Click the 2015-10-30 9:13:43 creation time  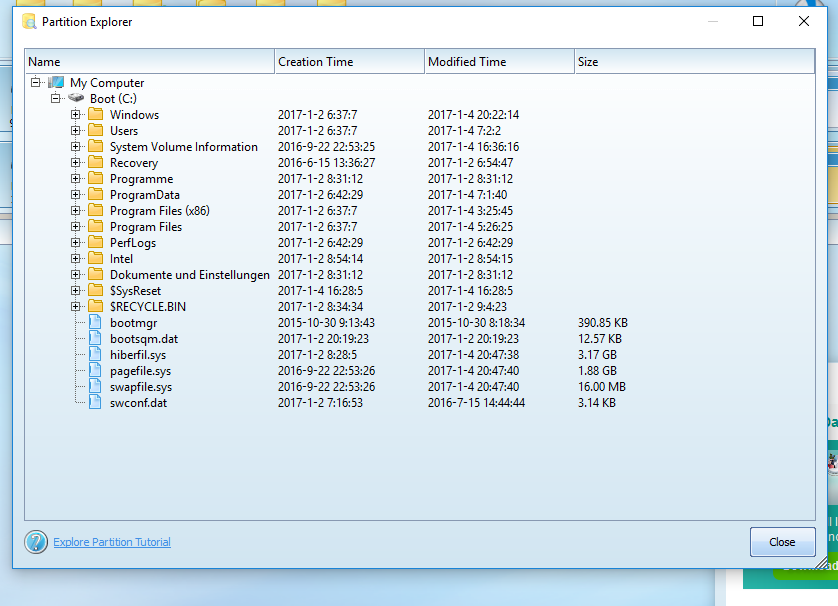tap(327, 323)
